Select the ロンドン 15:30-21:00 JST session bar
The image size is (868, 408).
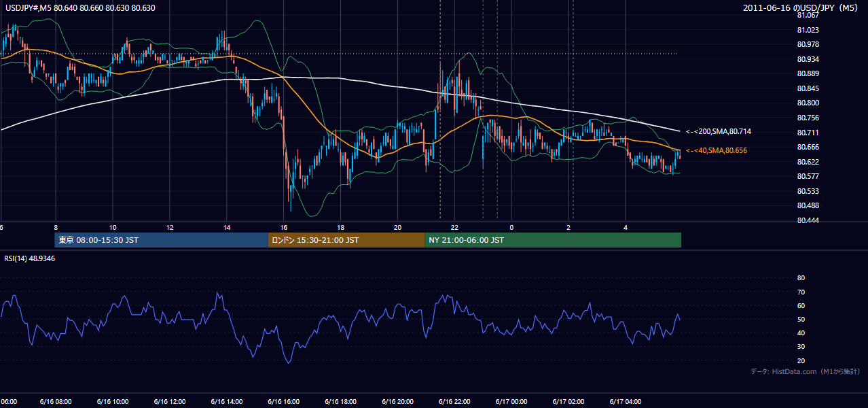[x=346, y=240]
